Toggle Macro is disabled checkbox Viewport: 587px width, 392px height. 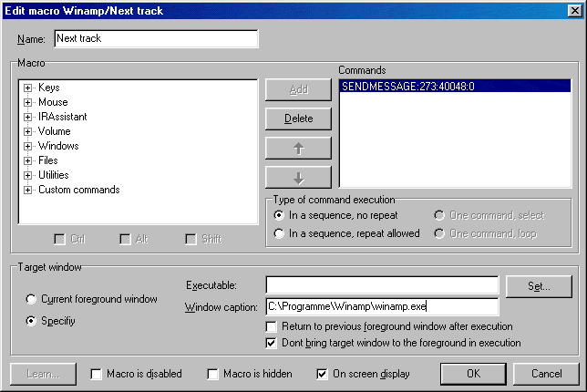tap(97, 374)
